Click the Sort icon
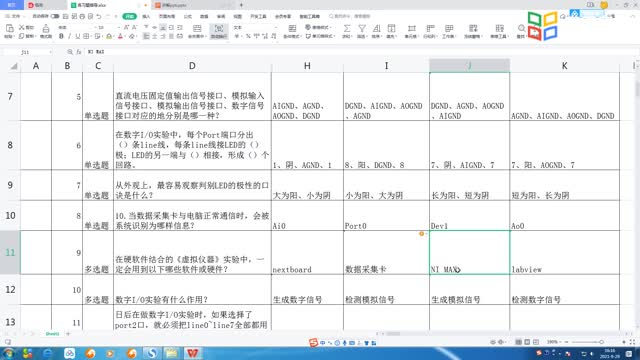640x360 pixels. [376, 29]
